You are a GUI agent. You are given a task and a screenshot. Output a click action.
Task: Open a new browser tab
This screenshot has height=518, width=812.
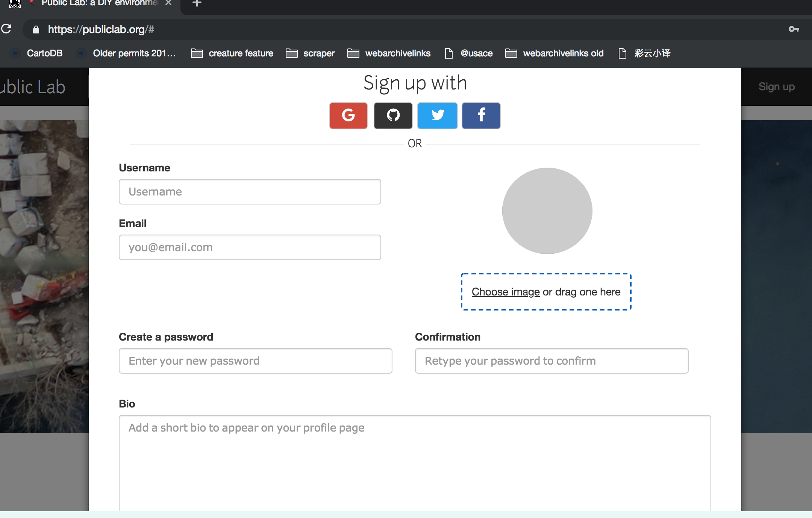click(197, 3)
